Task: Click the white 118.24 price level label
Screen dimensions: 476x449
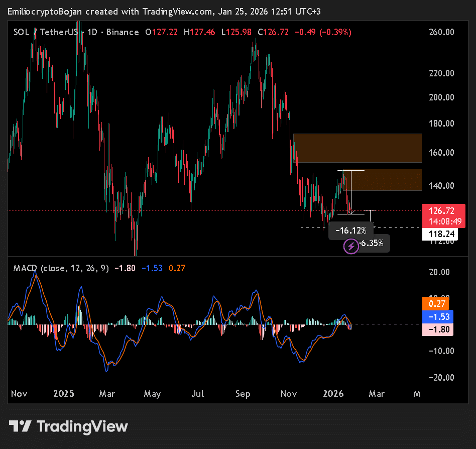Action: (x=440, y=234)
